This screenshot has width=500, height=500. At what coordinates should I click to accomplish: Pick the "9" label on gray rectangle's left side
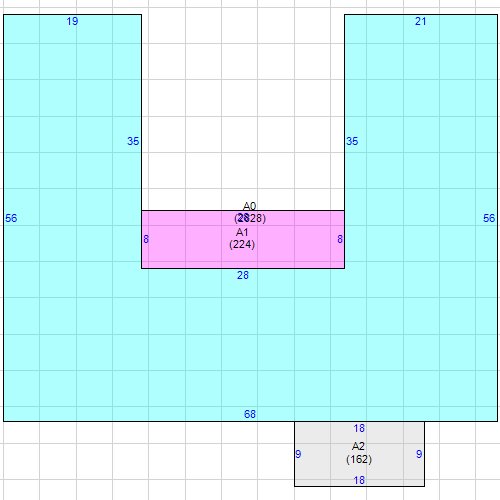click(x=298, y=454)
